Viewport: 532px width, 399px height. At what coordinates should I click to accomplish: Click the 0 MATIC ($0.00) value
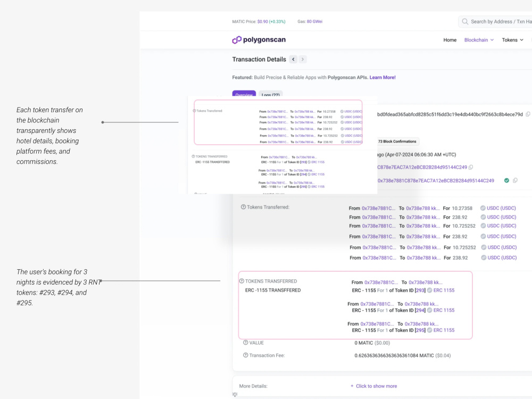(x=372, y=343)
